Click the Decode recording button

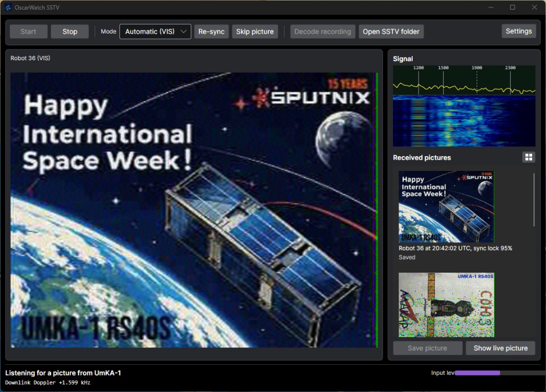pyautogui.click(x=323, y=31)
